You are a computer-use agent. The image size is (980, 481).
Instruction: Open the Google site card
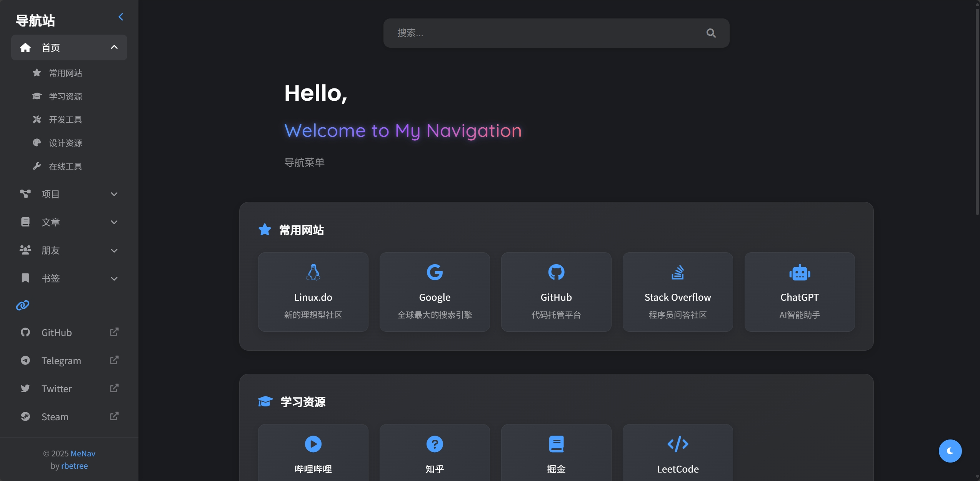(434, 291)
